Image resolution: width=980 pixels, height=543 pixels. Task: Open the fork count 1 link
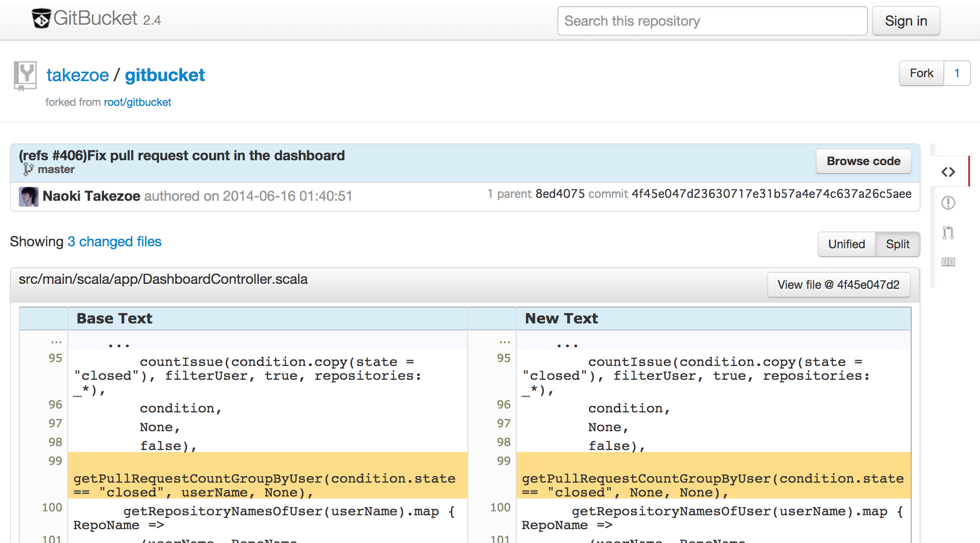point(957,73)
